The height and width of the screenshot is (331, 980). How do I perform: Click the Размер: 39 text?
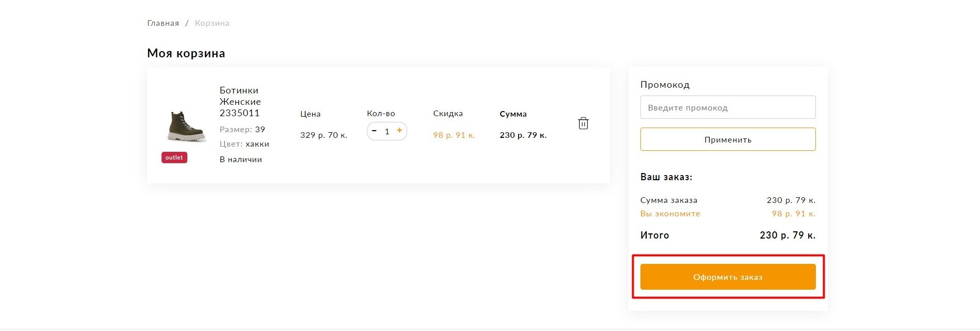click(x=242, y=130)
